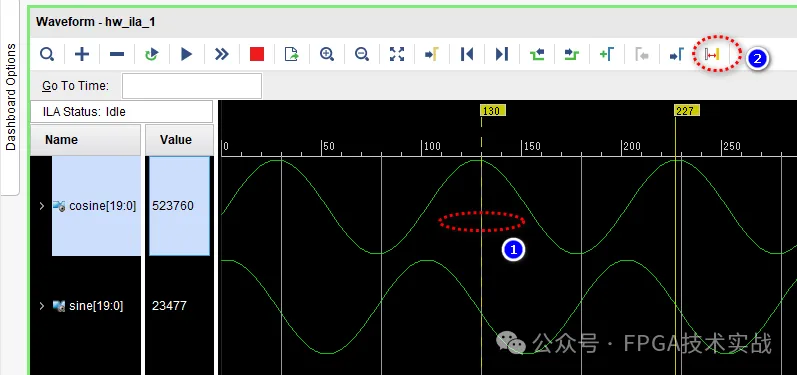Expand the sine[19:0] bus
The image size is (797, 375).
pos(42,306)
